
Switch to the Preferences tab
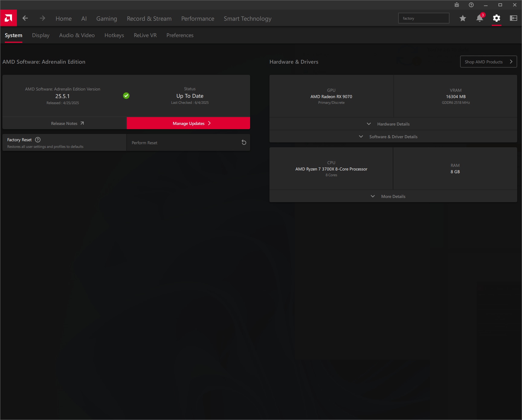pyautogui.click(x=180, y=35)
